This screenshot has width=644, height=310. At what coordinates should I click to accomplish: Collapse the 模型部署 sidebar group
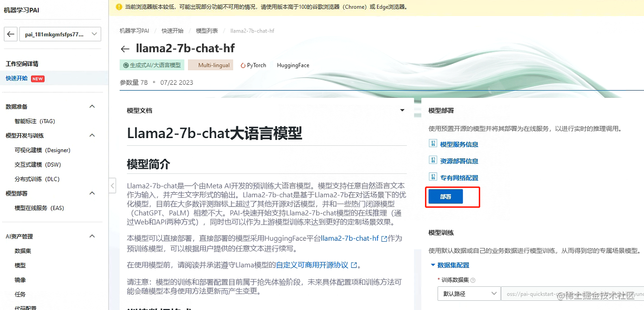pyautogui.click(x=92, y=193)
